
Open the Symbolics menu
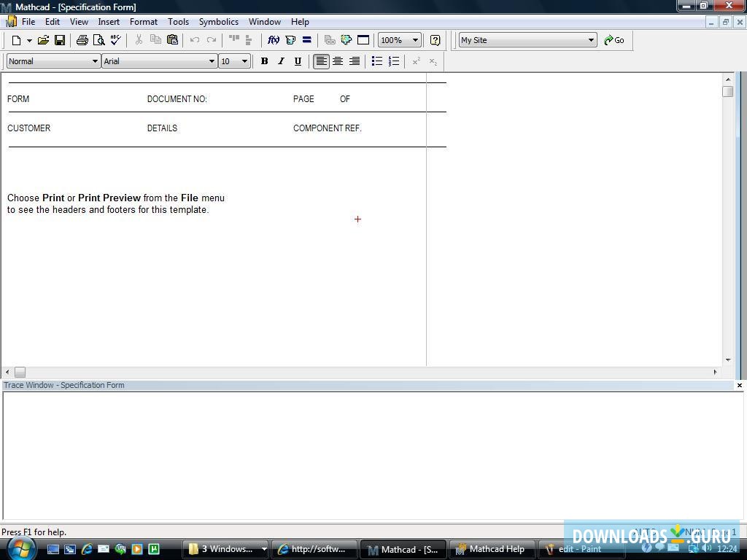[219, 22]
